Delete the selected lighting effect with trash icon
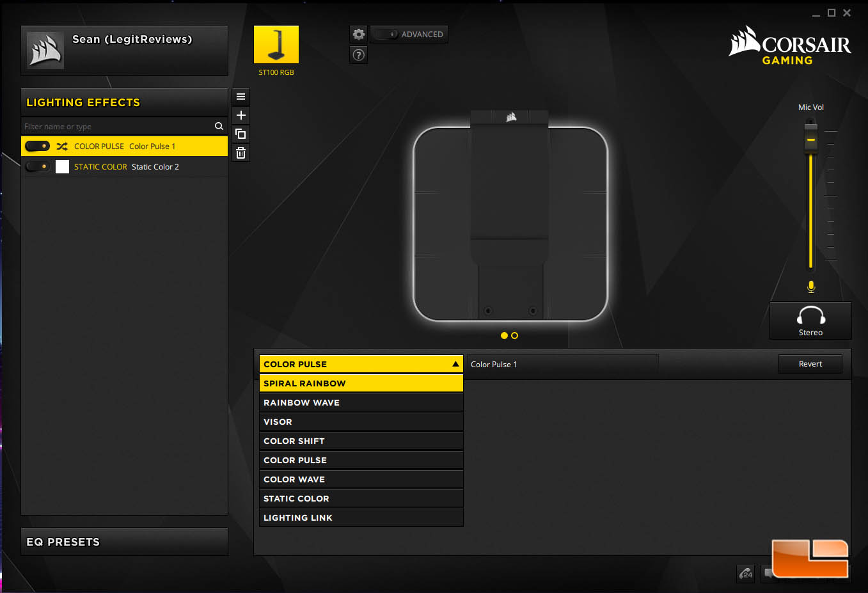868x593 pixels. pos(241,153)
